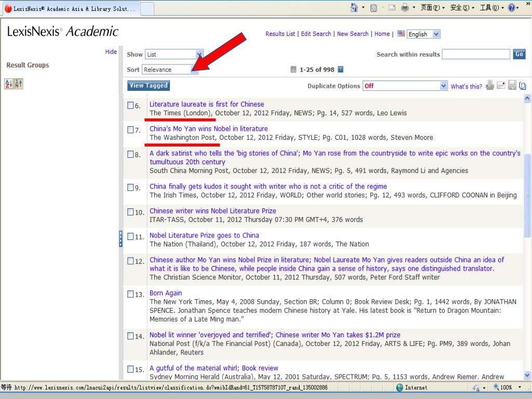Open the Show List dropdown

pyautogui.click(x=174, y=54)
